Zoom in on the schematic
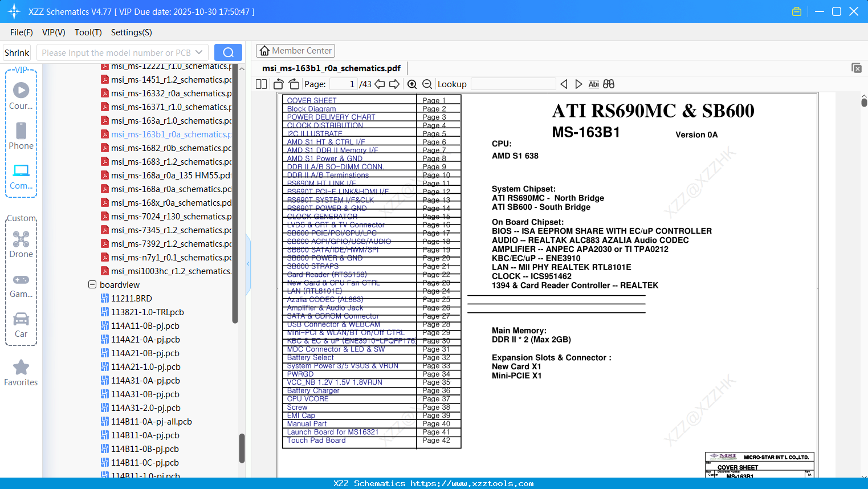 coord(412,84)
